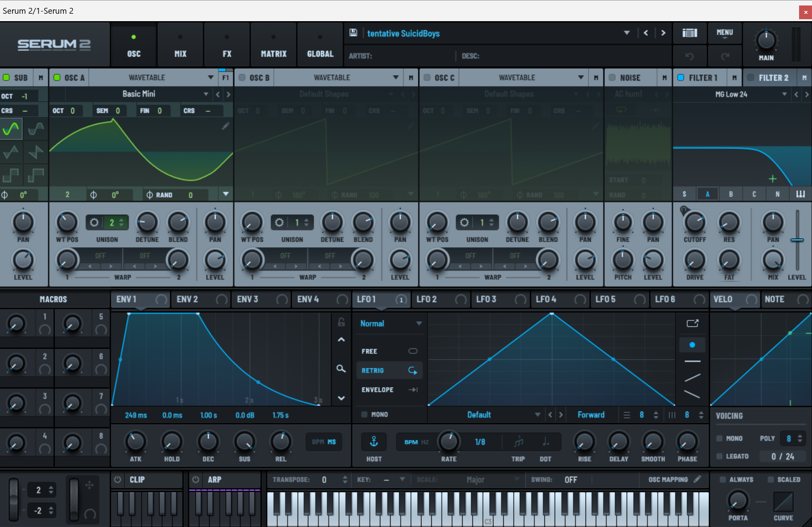Toggle the ARP power button
The width and height of the screenshot is (812, 527).
196,480
